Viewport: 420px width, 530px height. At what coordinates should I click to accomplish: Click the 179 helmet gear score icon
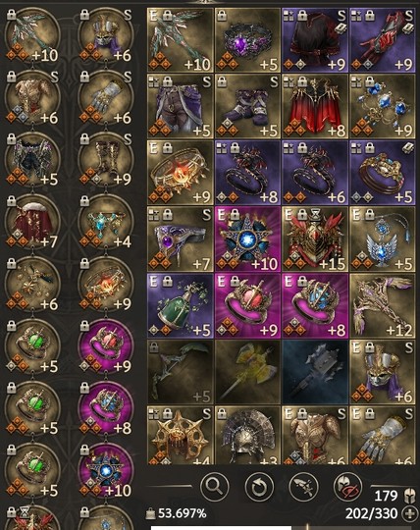click(x=409, y=496)
